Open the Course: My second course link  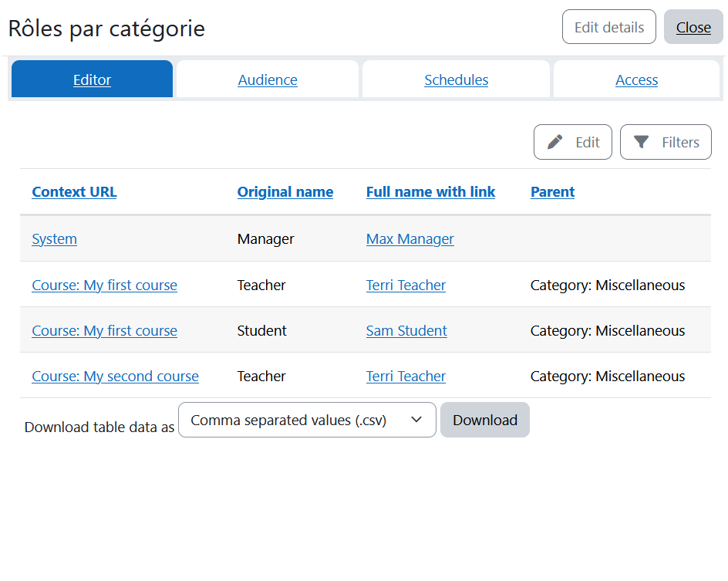point(115,377)
